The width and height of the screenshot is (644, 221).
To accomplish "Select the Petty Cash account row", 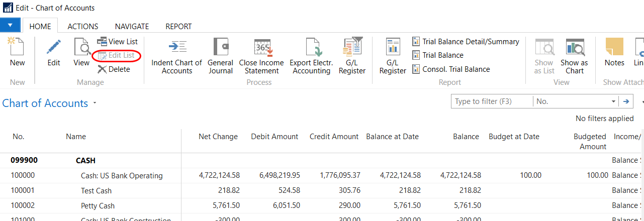I will point(98,205).
